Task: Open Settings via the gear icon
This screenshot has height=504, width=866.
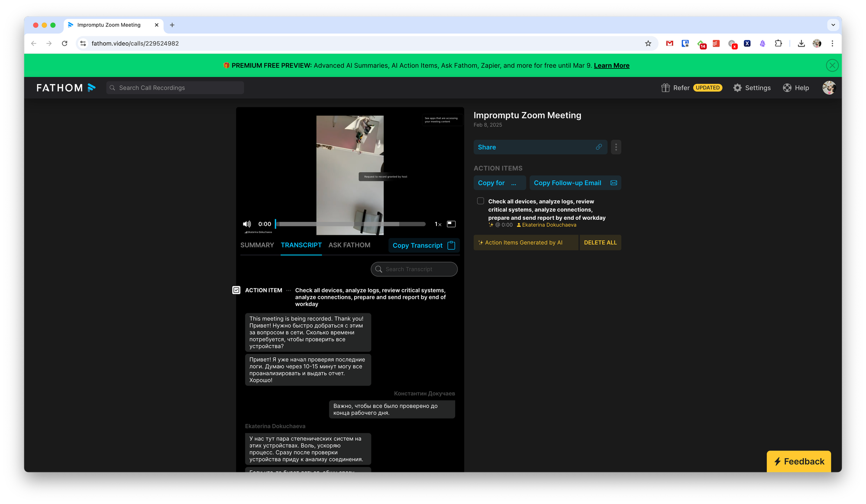Action: tap(737, 88)
